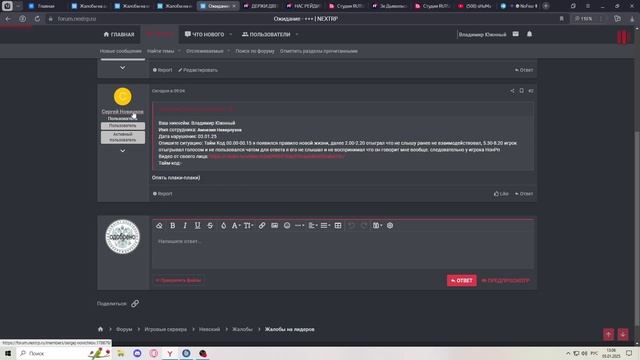Open Yandex browser from the taskbar
The height and width of the screenshot is (360, 640).
[x=170, y=353]
